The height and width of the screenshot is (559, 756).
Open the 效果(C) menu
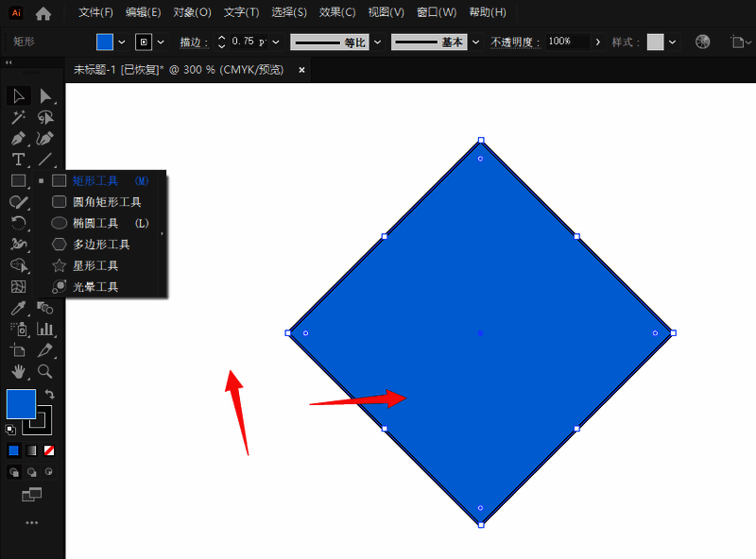[337, 13]
